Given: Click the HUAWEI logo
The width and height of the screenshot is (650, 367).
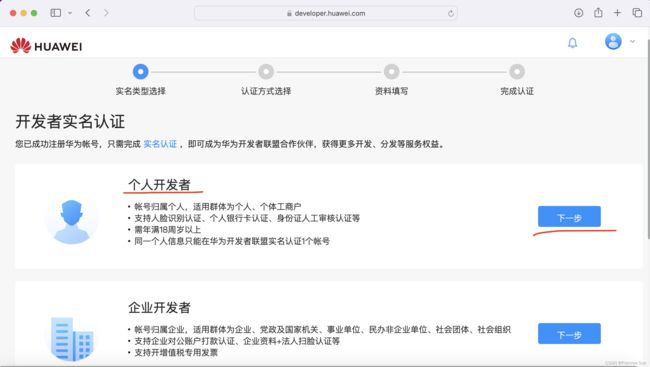Looking at the screenshot, I should 46,46.
